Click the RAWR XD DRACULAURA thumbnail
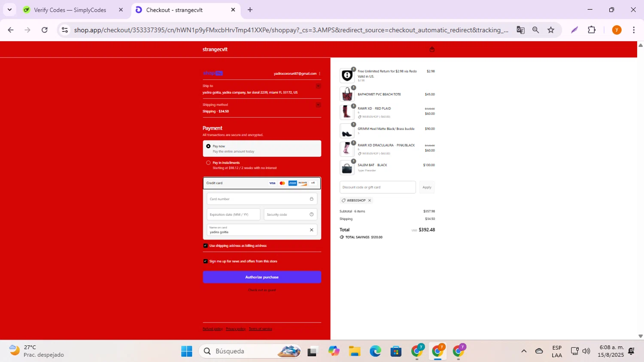 pyautogui.click(x=347, y=149)
